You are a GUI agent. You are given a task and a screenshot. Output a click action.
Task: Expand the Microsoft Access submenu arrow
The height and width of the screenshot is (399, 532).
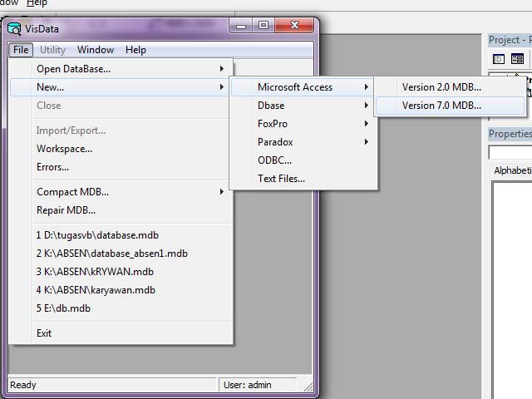click(367, 87)
